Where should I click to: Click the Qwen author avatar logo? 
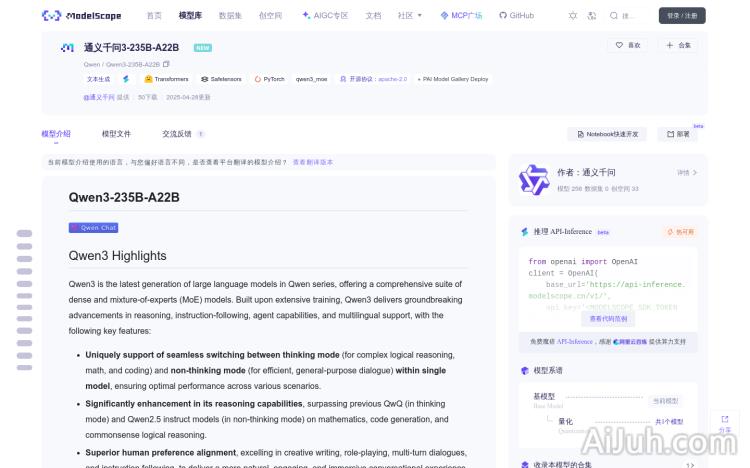(534, 180)
